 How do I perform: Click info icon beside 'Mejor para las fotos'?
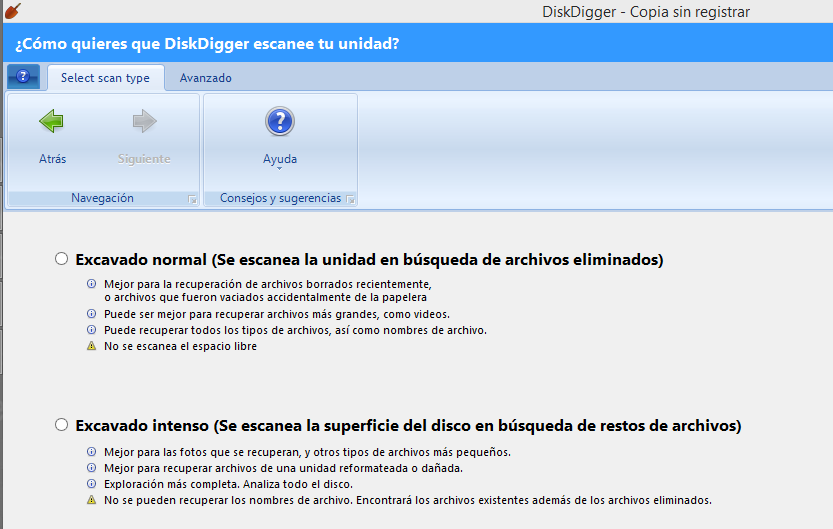[x=91, y=451]
